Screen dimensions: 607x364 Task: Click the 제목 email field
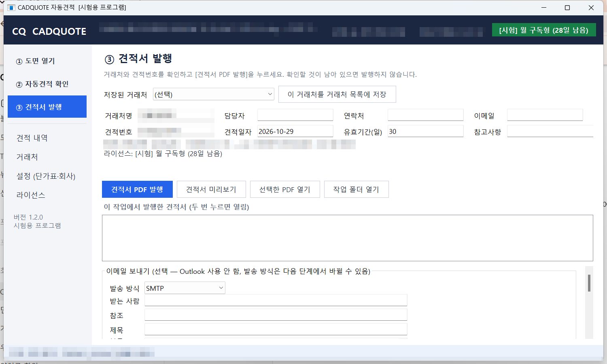pyautogui.click(x=276, y=330)
